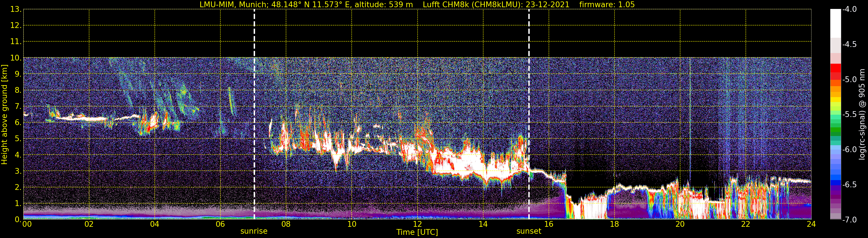868x238 pixels.
Task: Click the '-4.5' colorbar tick label
Action: tap(849, 44)
